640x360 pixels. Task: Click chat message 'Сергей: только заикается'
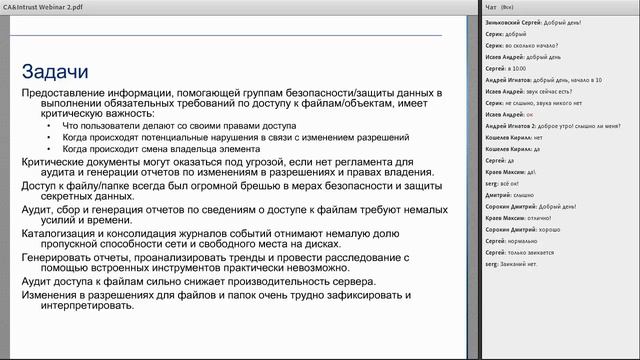click(520, 252)
